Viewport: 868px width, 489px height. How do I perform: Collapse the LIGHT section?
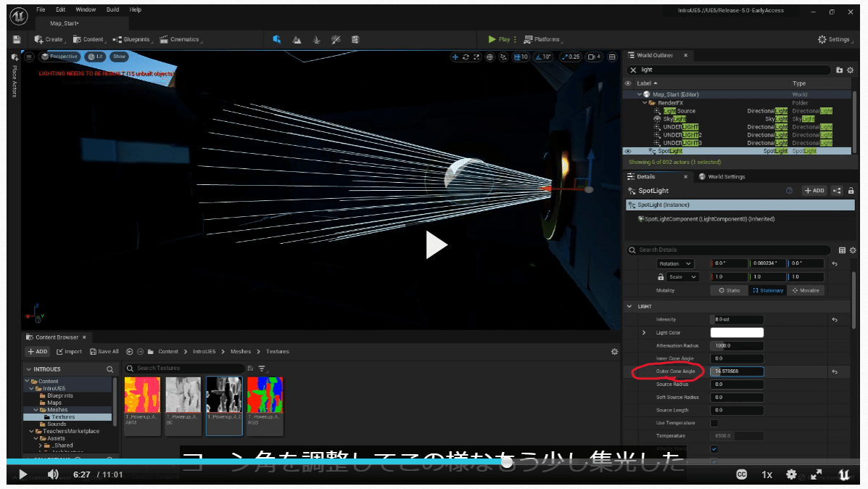[x=629, y=306]
